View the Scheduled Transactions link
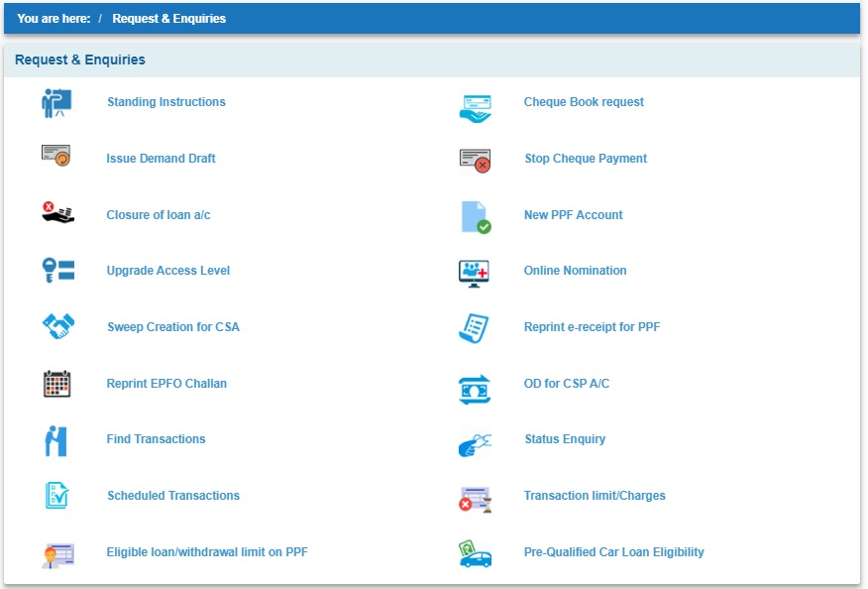 pos(173,496)
